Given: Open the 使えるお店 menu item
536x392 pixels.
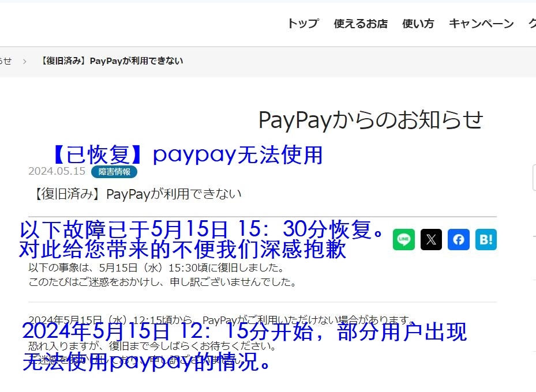Looking at the screenshot, I should (x=361, y=24).
